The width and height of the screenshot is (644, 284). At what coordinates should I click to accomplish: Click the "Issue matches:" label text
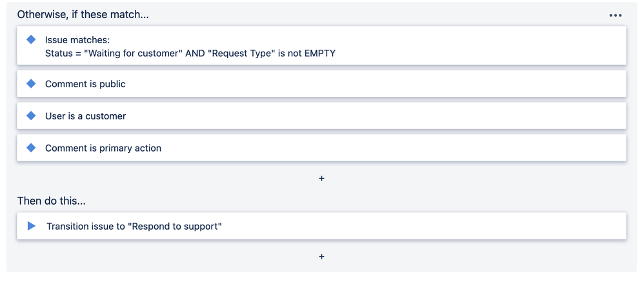[x=77, y=40]
